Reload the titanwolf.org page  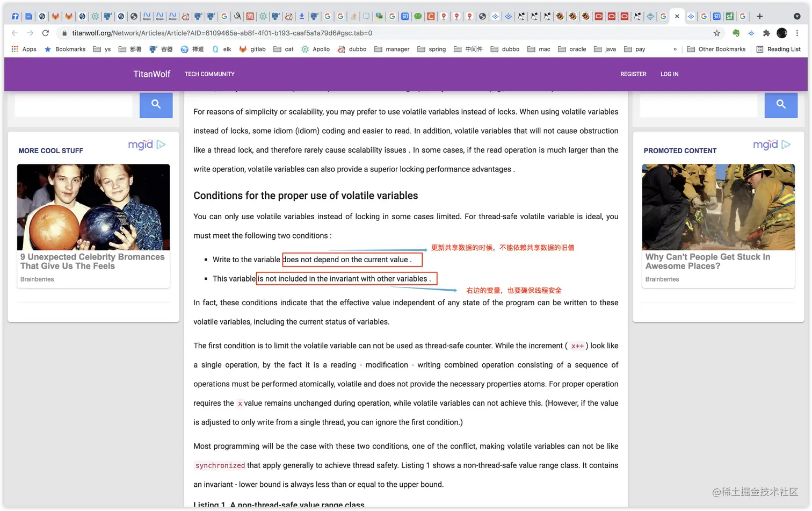[x=46, y=33]
